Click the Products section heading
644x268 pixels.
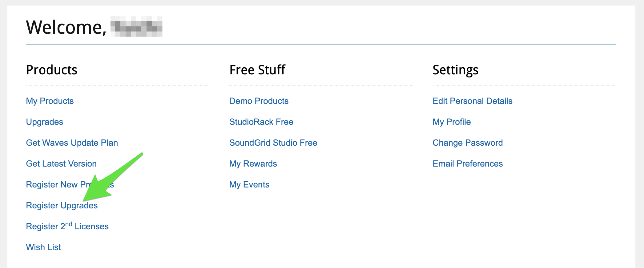tap(52, 70)
